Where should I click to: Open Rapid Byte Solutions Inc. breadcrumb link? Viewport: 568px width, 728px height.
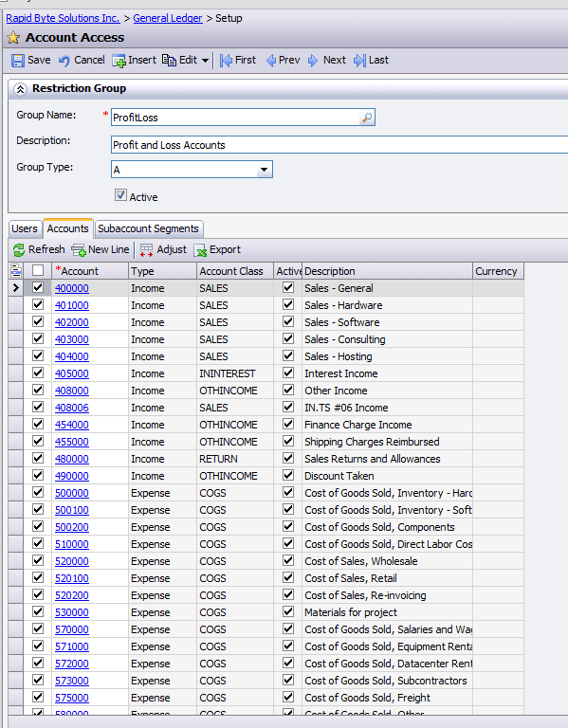[63, 18]
